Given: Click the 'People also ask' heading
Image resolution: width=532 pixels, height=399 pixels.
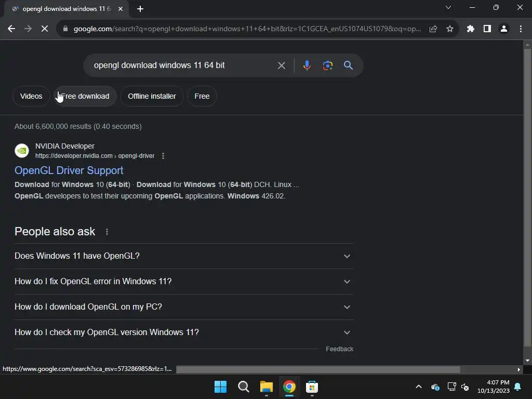Looking at the screenshot, I should [x=55, y=231].
